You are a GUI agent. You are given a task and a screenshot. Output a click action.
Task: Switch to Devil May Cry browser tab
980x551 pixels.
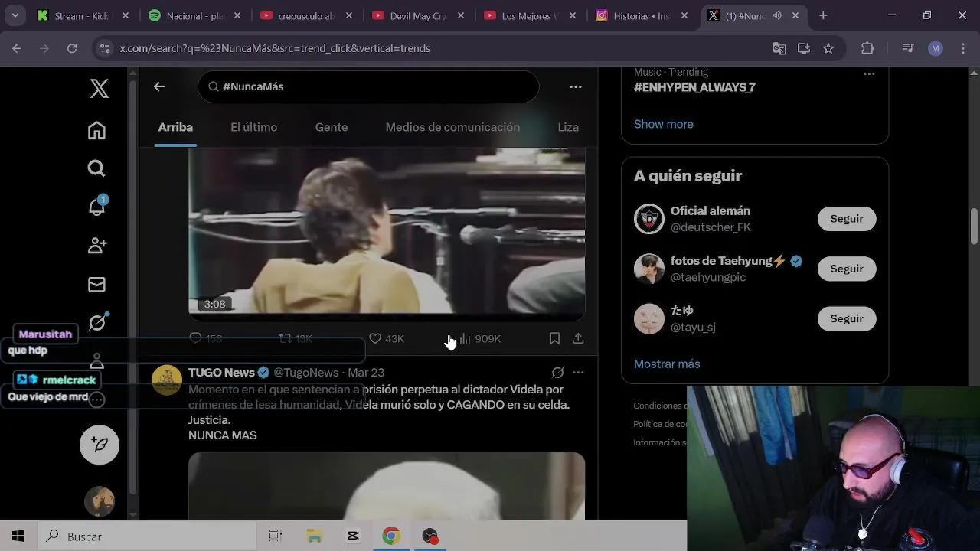point(418,15)
